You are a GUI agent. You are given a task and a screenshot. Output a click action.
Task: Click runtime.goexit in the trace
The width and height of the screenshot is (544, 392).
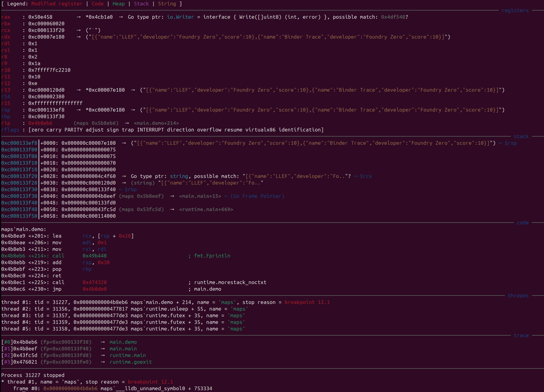tap(131, 362)
